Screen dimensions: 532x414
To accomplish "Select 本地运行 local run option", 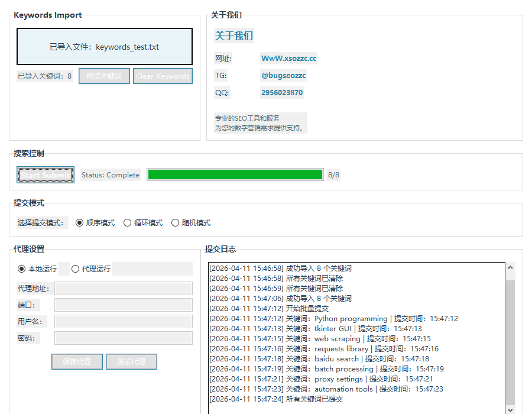I will coord(22,269).
